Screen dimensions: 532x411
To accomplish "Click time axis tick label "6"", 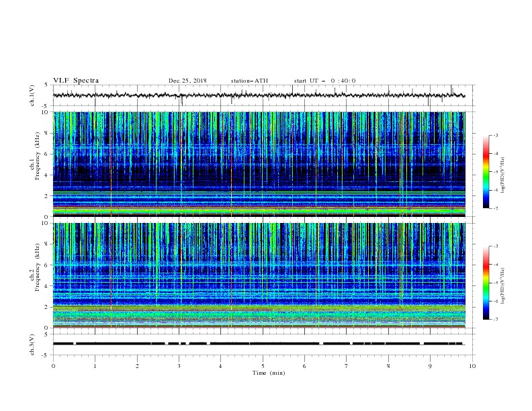I will click(x=304, y=366).
